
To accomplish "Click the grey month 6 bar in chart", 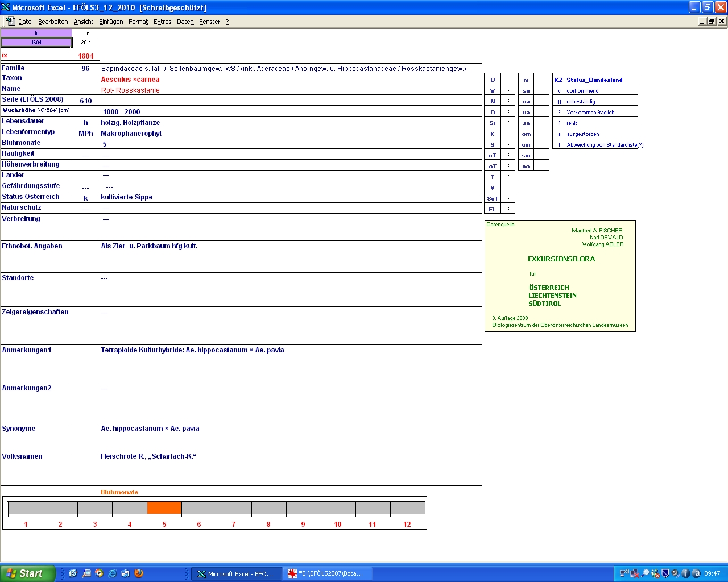I will pyautogui.click(x=199, y=508).
